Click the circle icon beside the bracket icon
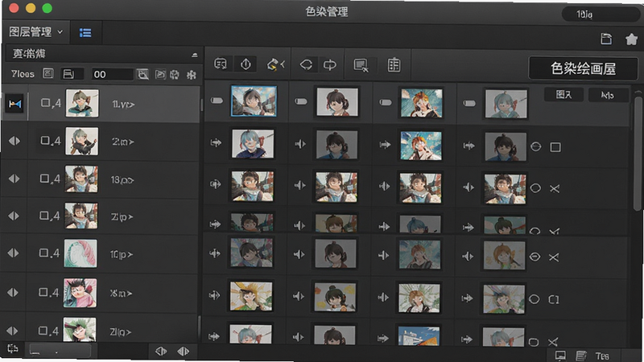 pos(534,299)
